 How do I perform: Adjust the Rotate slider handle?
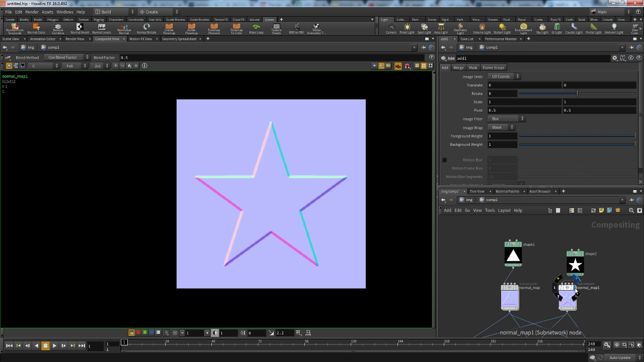[577, 93]
